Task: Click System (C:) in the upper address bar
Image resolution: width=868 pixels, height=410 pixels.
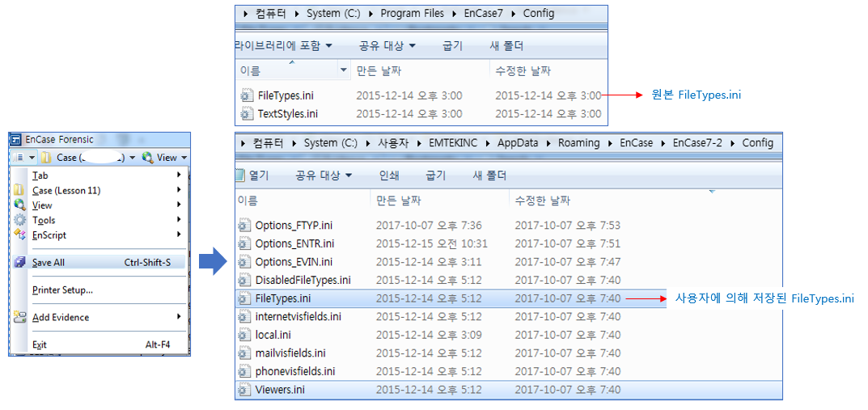Action: [x=333, y=13]
